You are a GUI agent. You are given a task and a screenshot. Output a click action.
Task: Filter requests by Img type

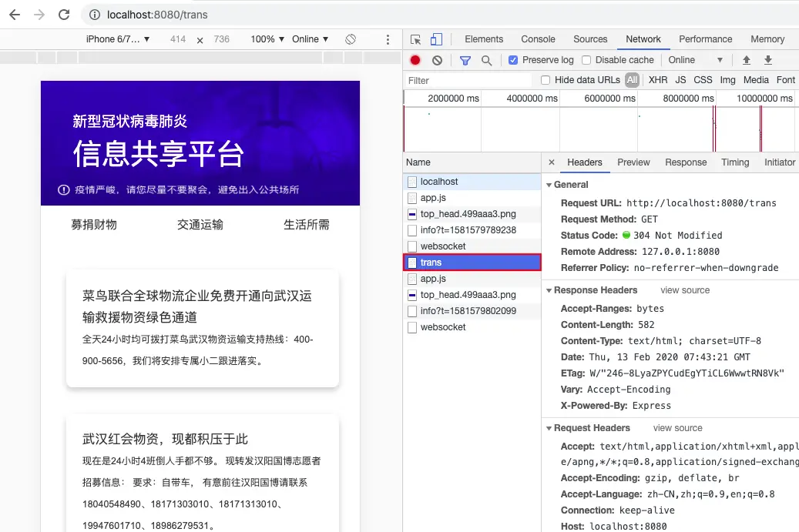tap(727, 80)
